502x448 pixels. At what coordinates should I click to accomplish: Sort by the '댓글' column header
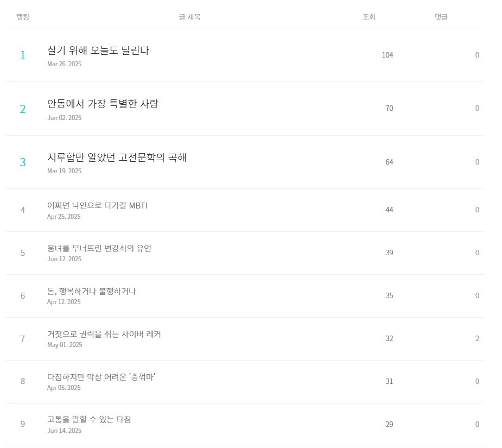440,17
